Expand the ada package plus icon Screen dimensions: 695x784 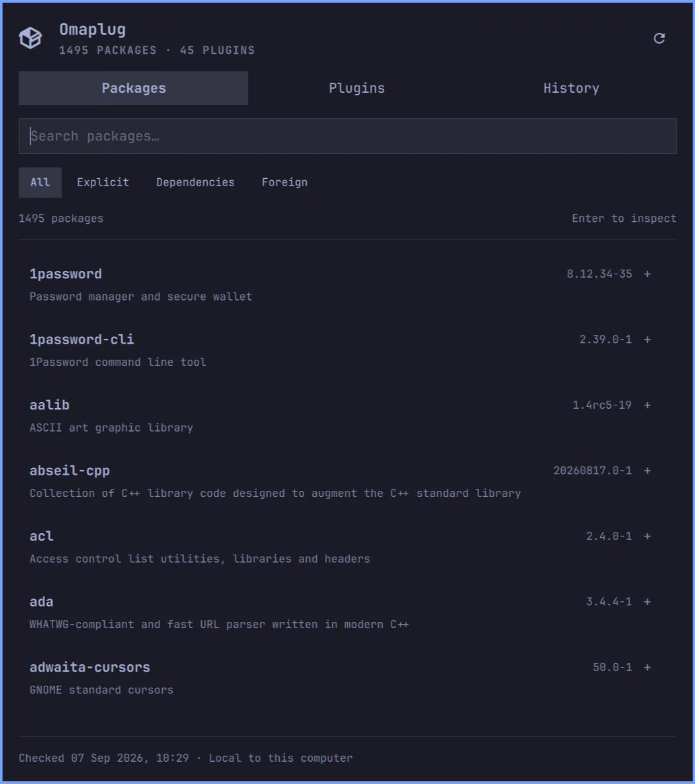tap(647, 602)
